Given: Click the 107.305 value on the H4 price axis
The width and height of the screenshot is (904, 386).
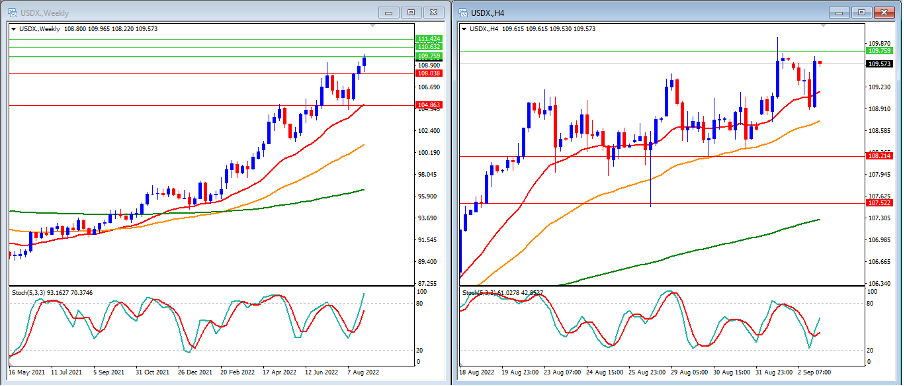Looking at the screenshot, I should [880, 218].
